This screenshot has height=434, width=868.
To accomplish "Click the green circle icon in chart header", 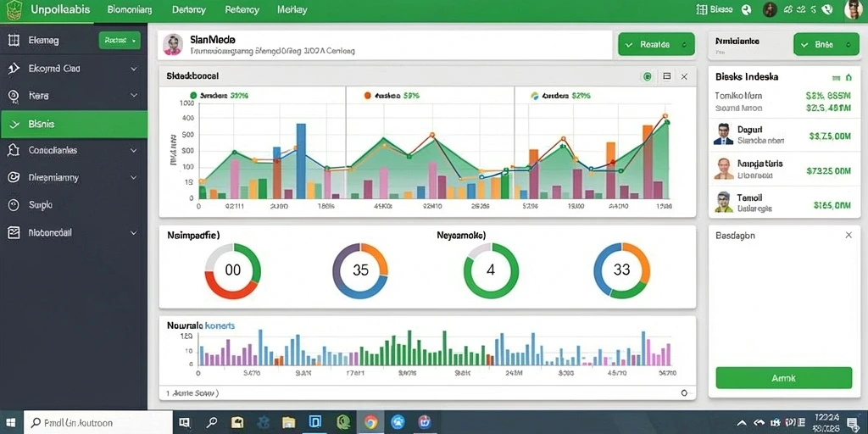I will [x=647, y=76].
